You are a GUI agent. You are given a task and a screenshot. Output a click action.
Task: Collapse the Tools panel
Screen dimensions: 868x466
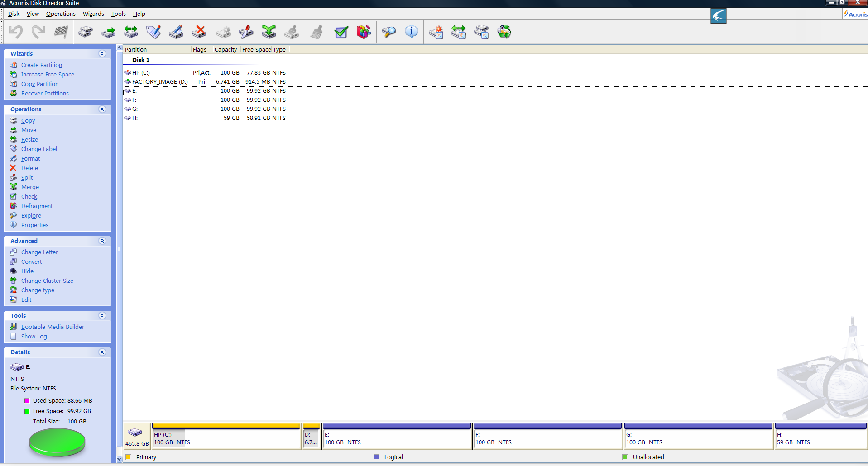tap(102, 315)
